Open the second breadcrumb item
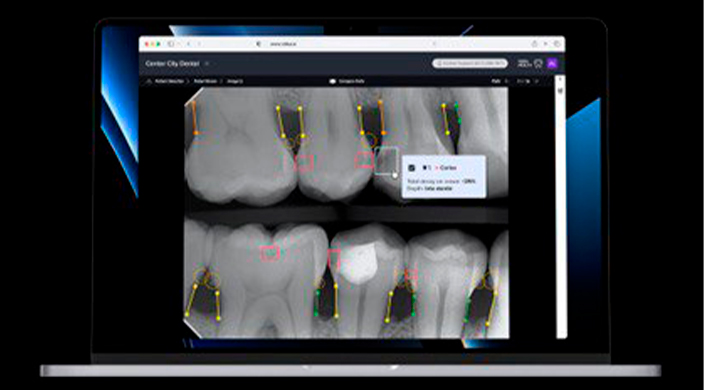 (205, 81)
